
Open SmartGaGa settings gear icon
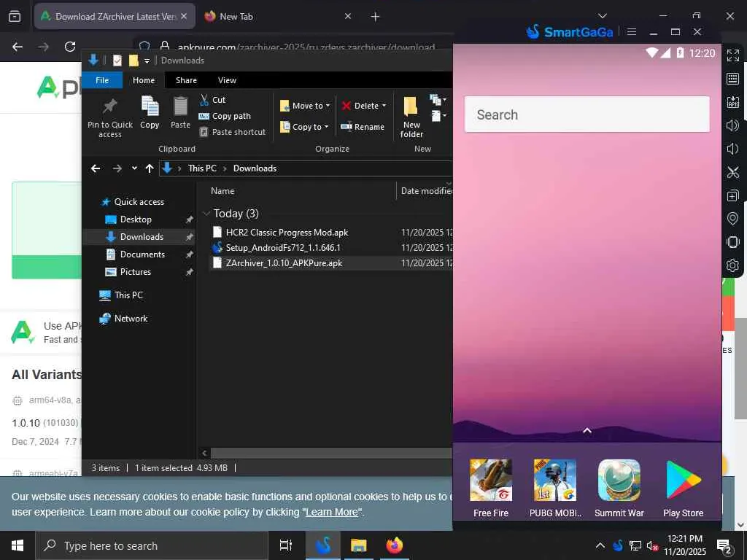732,265
